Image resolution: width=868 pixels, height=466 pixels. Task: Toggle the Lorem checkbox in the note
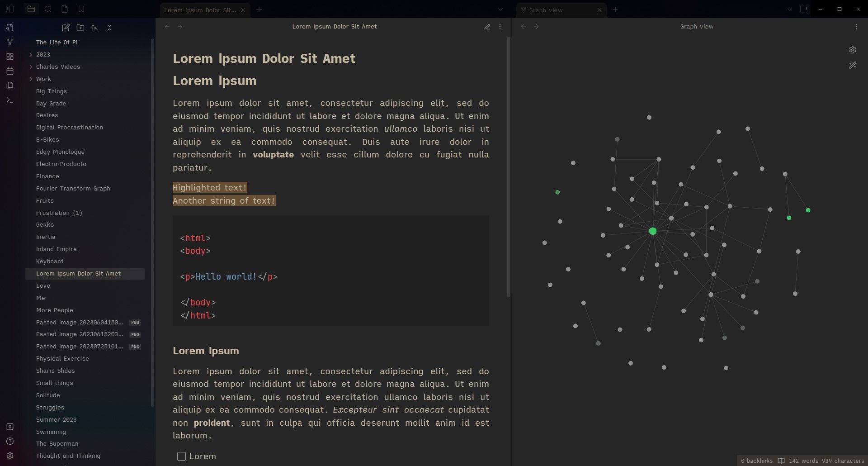point(181,456)
